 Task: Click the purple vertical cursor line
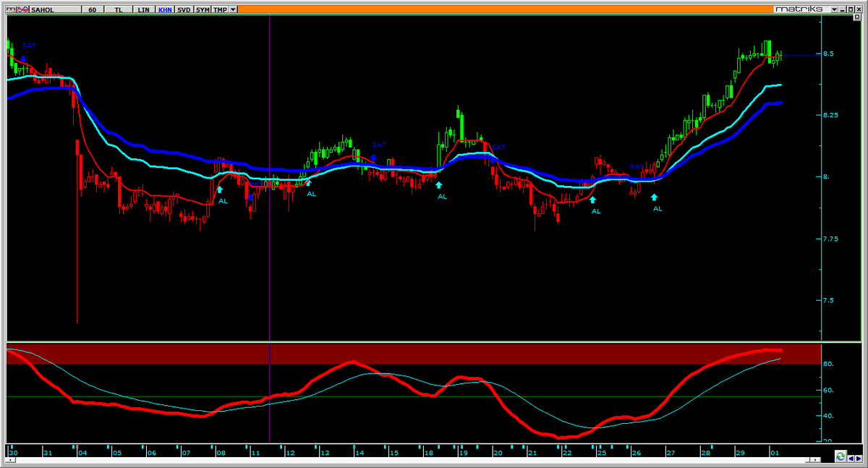pos(269,177)
